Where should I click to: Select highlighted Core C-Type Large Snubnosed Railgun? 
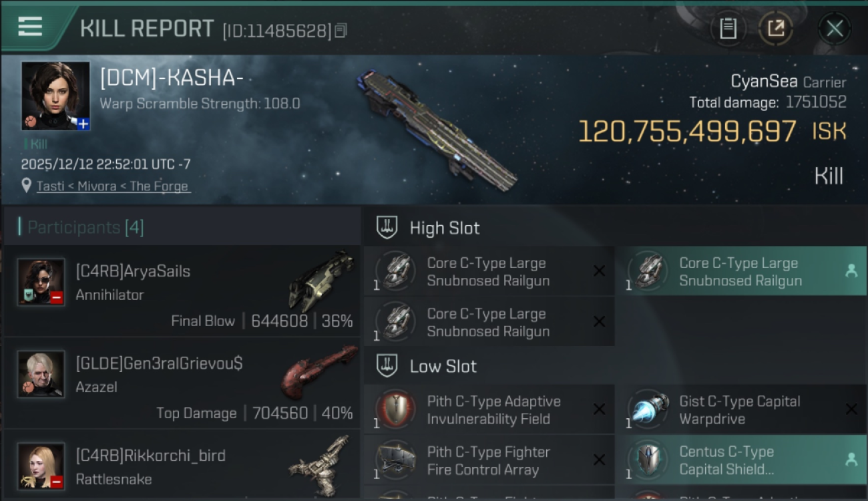coord(740,272)
